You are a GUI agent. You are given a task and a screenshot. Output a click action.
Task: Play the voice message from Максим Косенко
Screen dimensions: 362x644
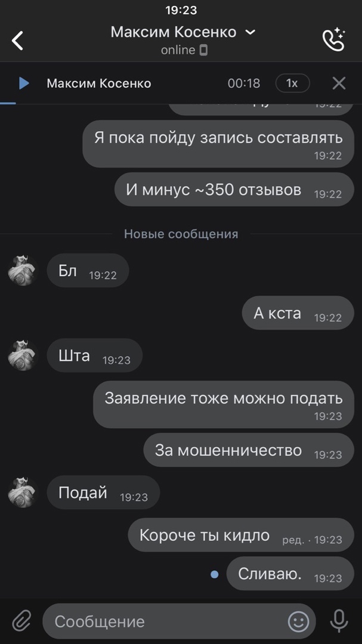pos(24,83)
